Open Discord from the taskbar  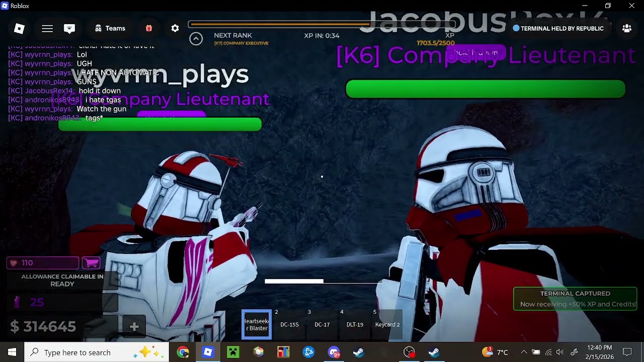click(x=334, y=352)
